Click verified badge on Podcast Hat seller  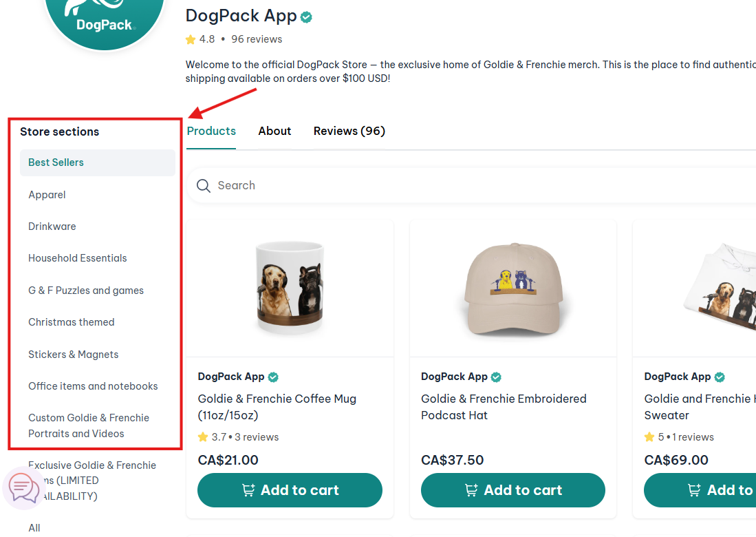coord(496,377)
